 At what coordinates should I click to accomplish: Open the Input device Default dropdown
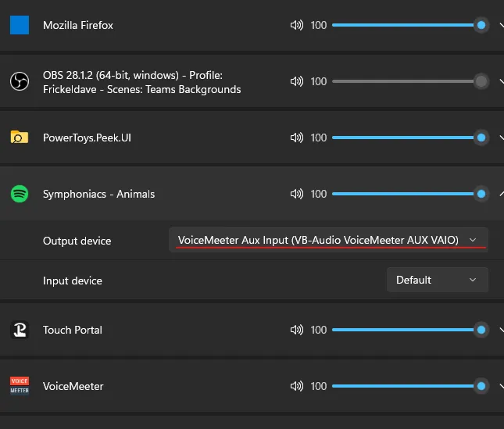click(437, 280)
